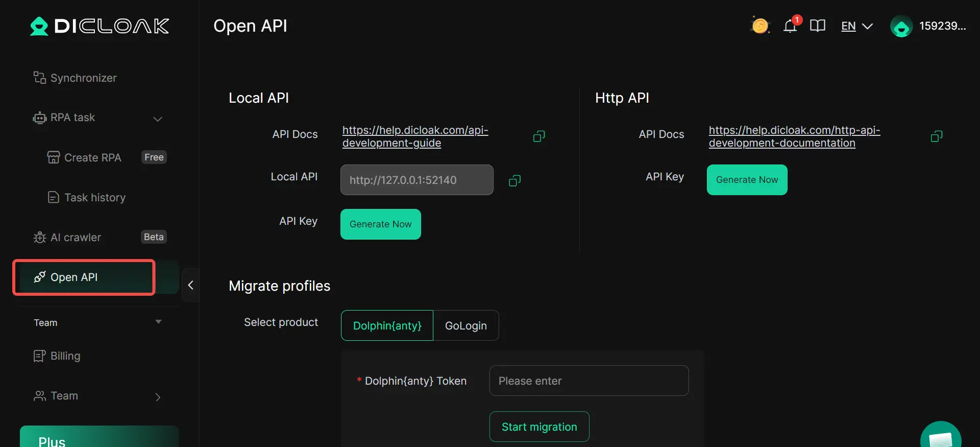Viewport: 980px width, 447px height.
Task: Copy the Http API docs link
Action: click(936, 136)
